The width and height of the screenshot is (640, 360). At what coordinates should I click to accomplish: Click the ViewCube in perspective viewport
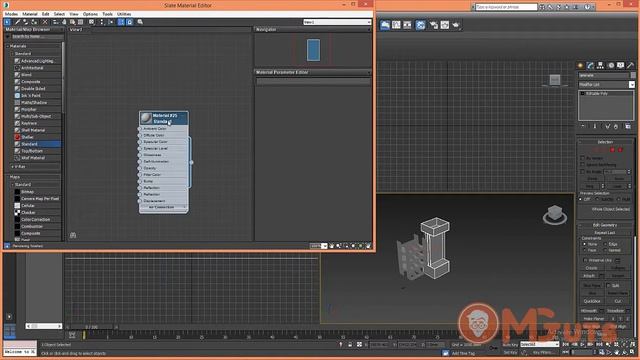[x=555, y=214]
